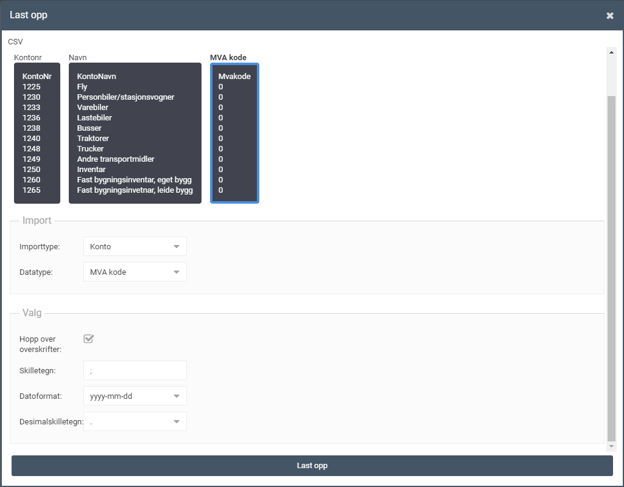The width and height of the screenshot is (624, 487).
Task: Close the Last opp dialog
Action: point(610,16)
